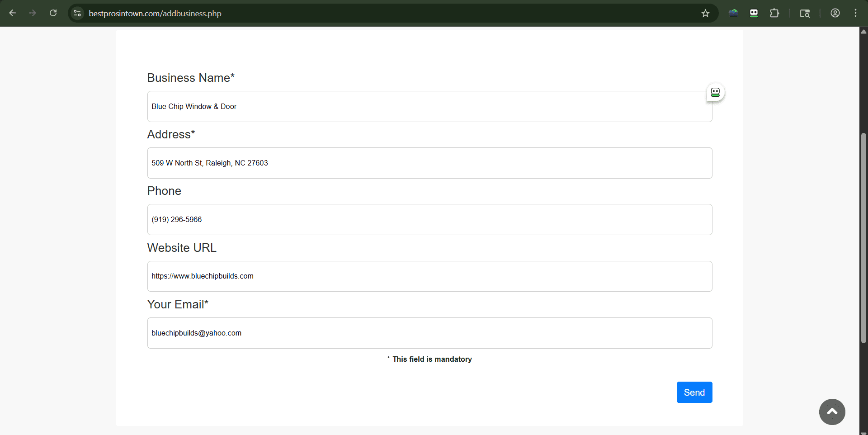The width and height of the screenshot is (868, 435).
Task: Reload the current page
Action: tap(53, 13)
